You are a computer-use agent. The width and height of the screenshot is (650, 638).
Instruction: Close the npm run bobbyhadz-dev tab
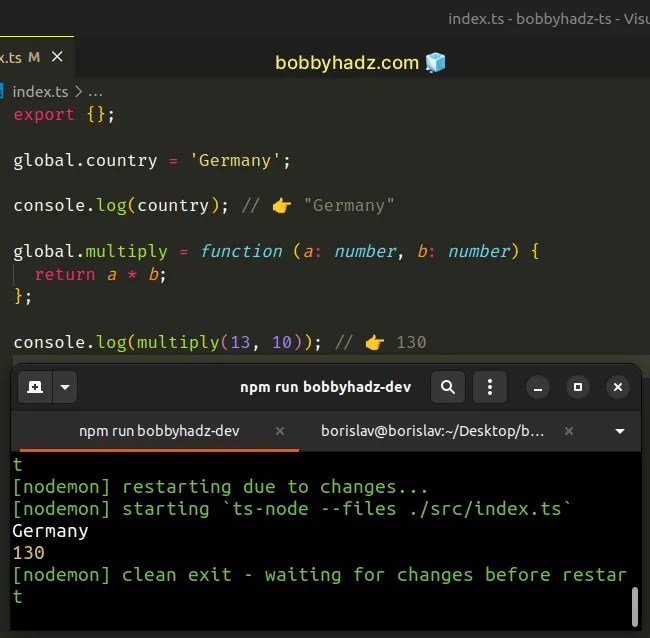click(x=280, y=431)
